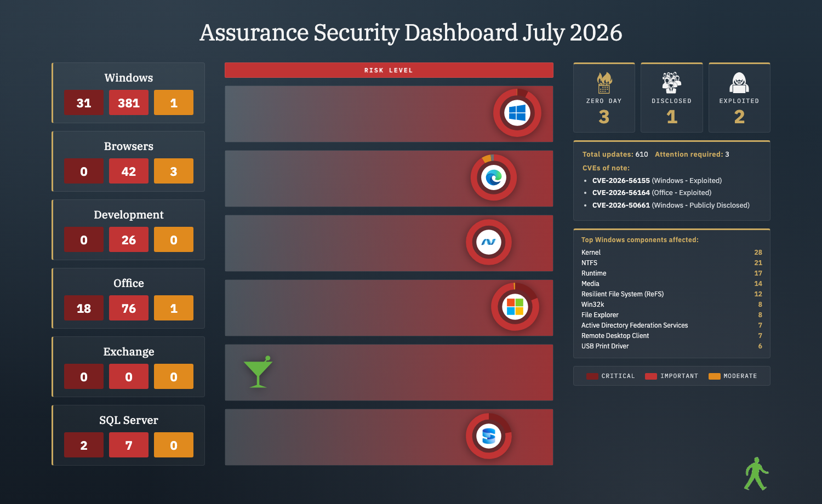Click Browsers critical count 0

tap(84, 171)
